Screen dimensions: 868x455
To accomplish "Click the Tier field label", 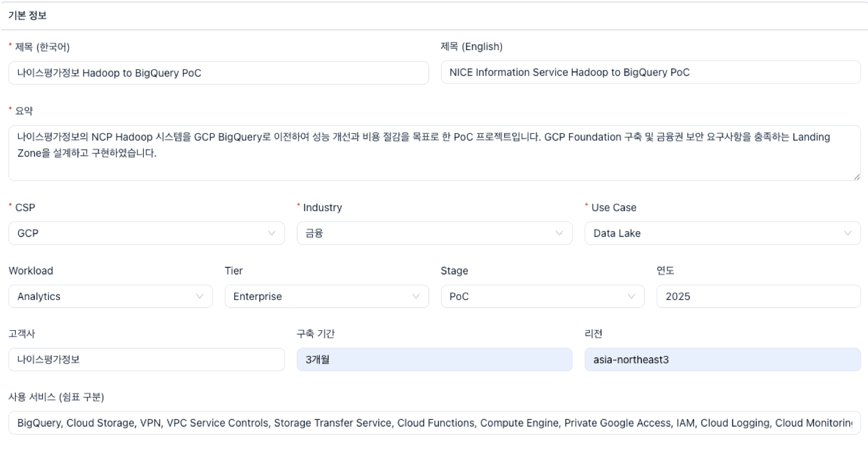I will (234, 271).
